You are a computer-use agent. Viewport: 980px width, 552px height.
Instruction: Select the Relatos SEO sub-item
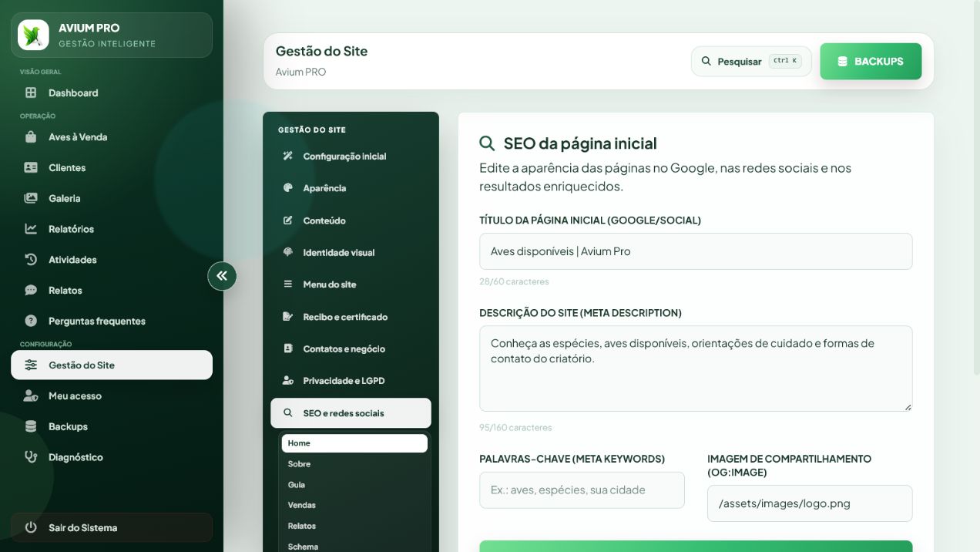point(354,526)
